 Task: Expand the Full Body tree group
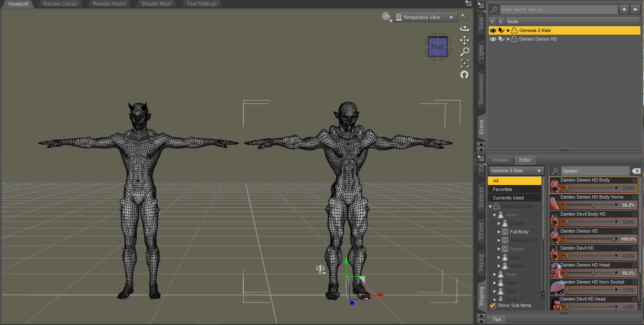pyautogui.click(x=499, y=232)
